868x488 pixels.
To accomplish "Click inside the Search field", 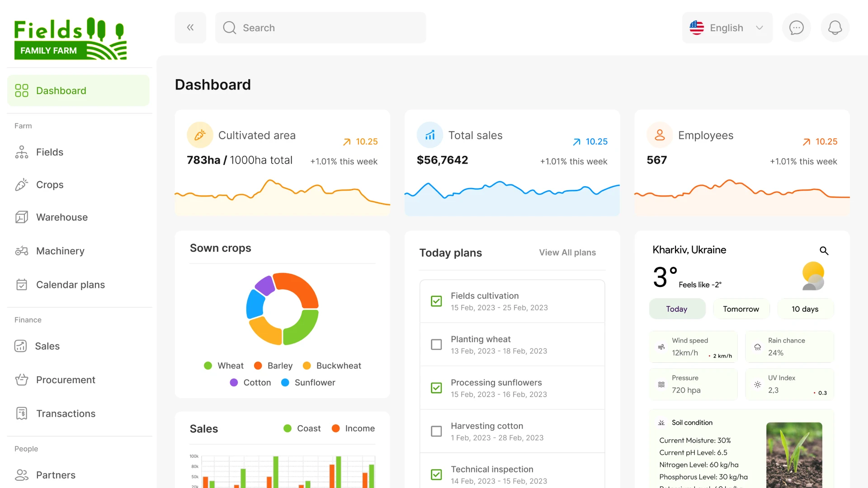I will tap(321, 28).
